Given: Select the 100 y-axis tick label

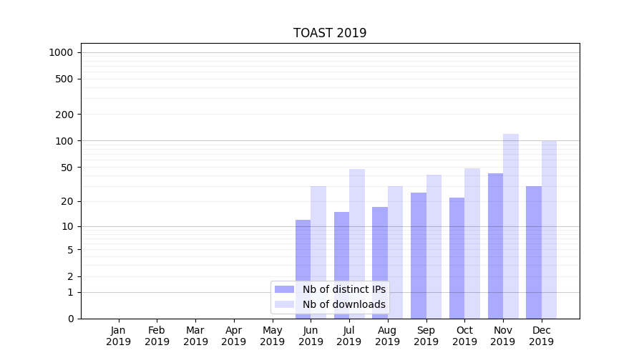Looking at the screenshot, I should [x=64, y=141].
